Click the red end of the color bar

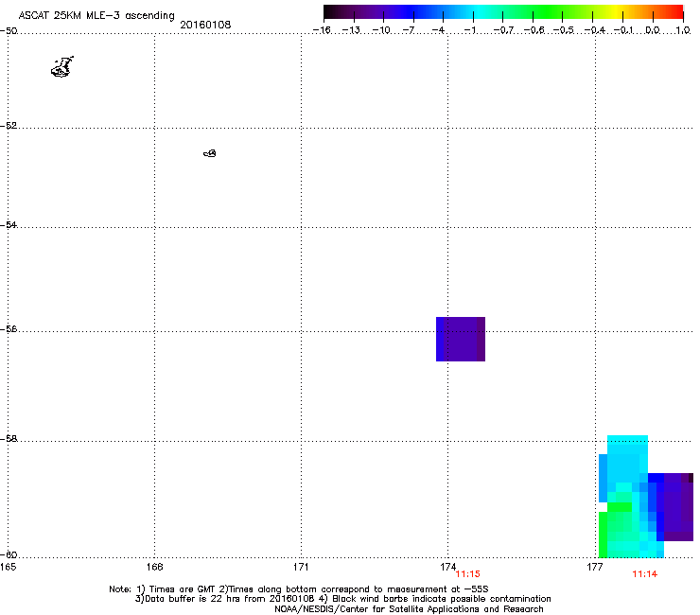point(674,12)
